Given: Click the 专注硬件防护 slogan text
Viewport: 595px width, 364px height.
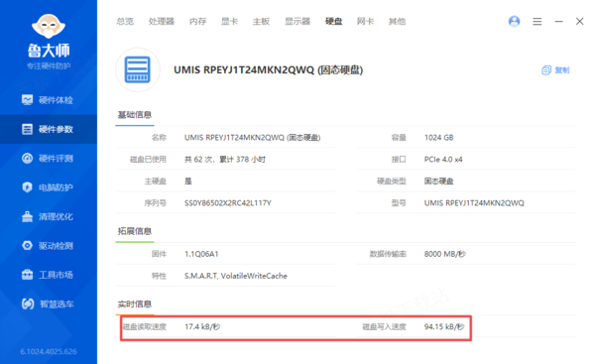Looking at the screenshot, I should tap(49, 66).
